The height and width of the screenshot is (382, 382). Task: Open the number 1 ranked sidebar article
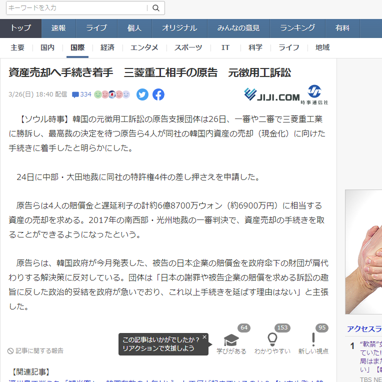[x=371, y=357]
